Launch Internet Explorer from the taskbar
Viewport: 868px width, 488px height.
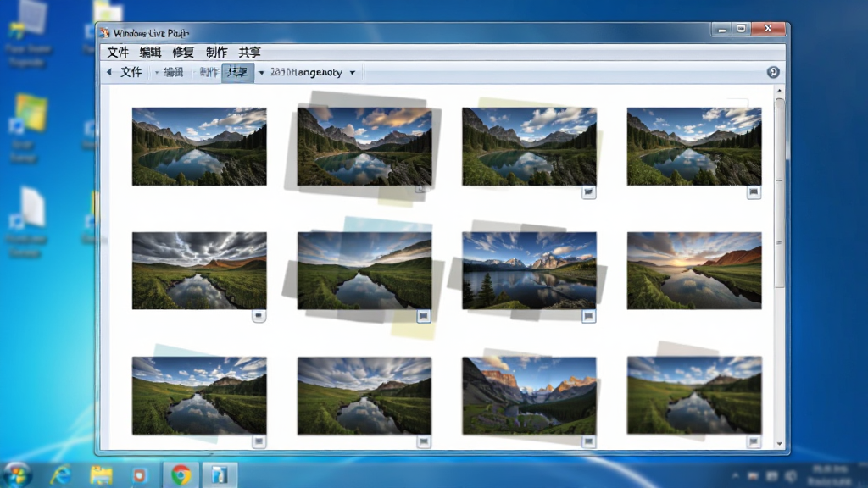[61, 474]
